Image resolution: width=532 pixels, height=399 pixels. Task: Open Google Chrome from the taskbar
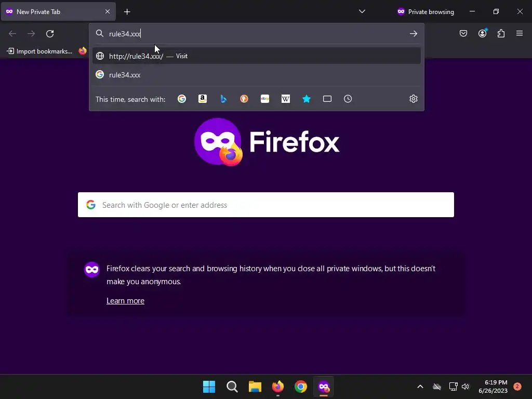(x=301, y=387)
